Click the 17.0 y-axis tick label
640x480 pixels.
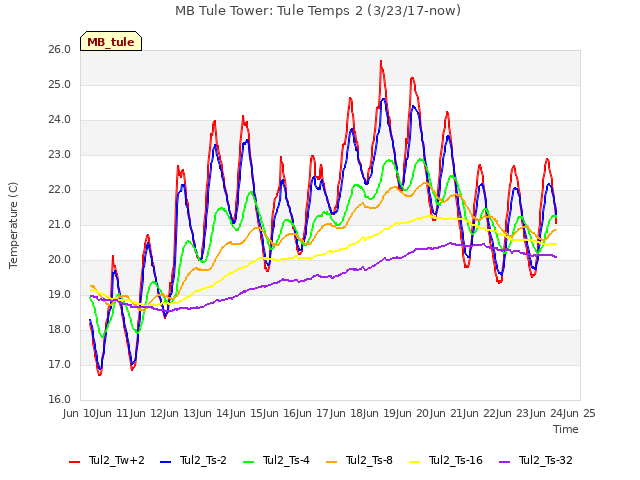pos(60,364)
